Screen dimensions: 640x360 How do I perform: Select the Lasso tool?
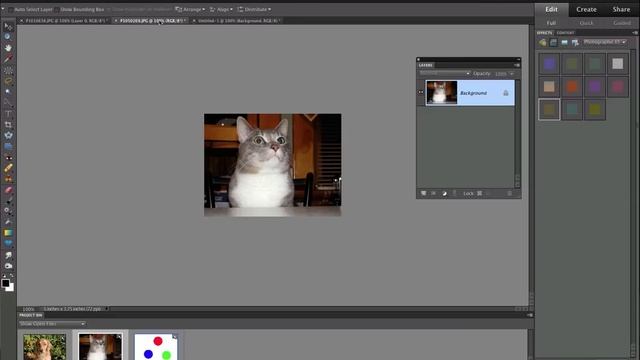coord(8,81)
